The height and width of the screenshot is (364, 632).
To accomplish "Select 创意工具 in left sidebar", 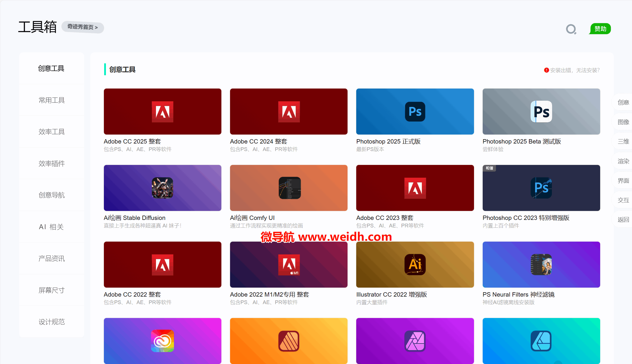I will (x=51, y=68).
